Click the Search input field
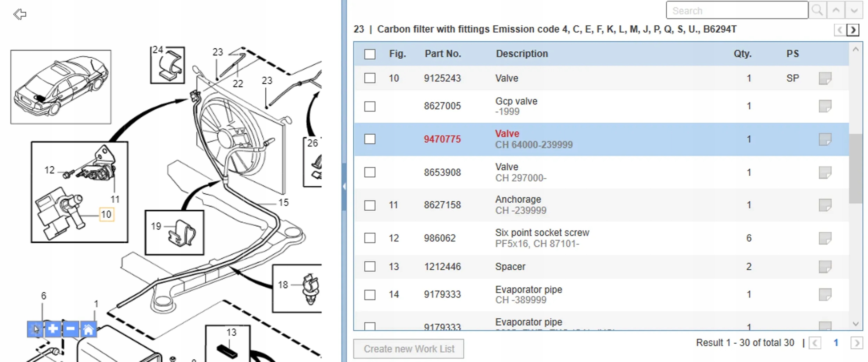This screenshot has height=362, width=868. coord(737,10)
